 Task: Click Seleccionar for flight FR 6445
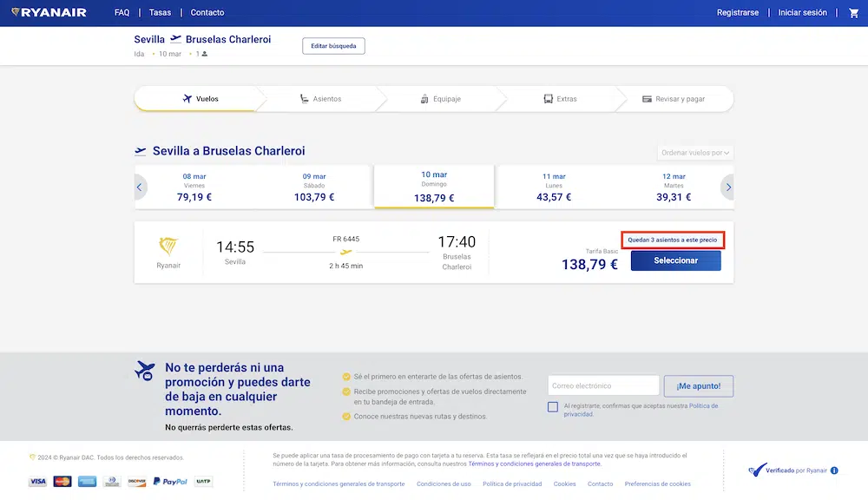click(x=675, y=260)
